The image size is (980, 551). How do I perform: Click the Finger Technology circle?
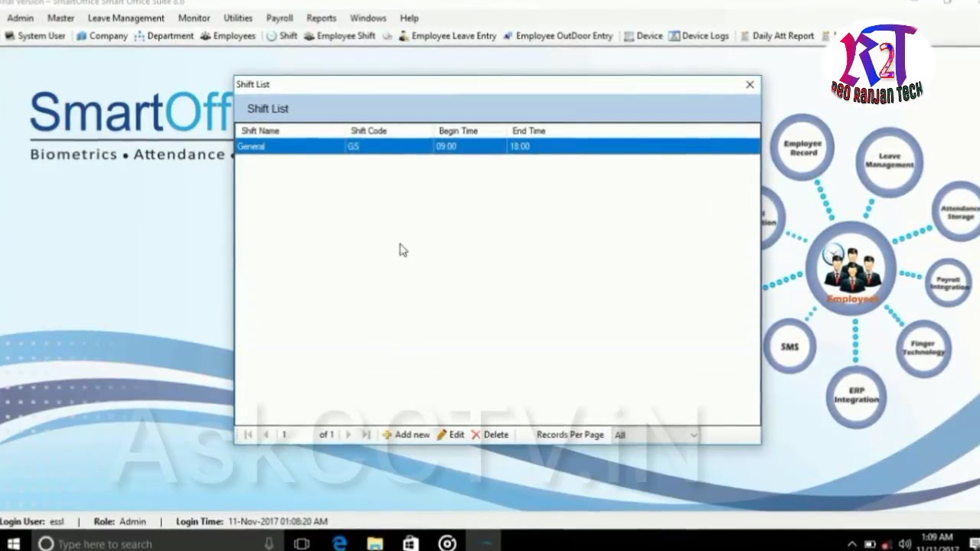923,348
